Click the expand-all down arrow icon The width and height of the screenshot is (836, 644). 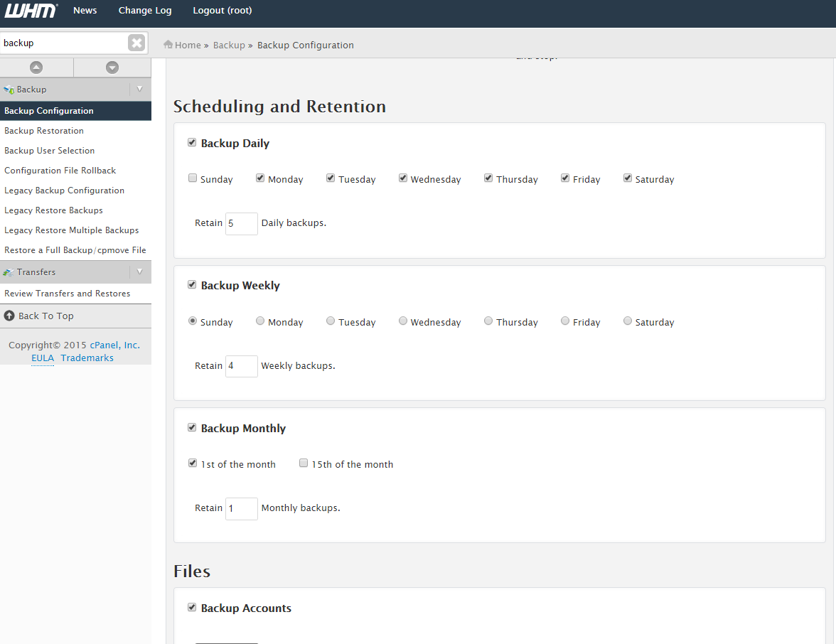click(x=112, y=68)
